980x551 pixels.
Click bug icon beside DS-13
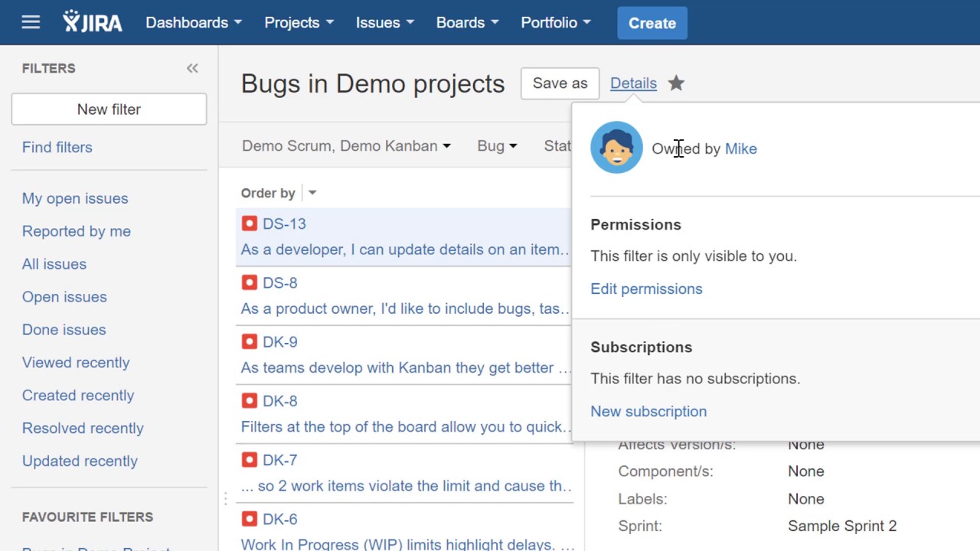pyautogui.click(x=249, y=223)
